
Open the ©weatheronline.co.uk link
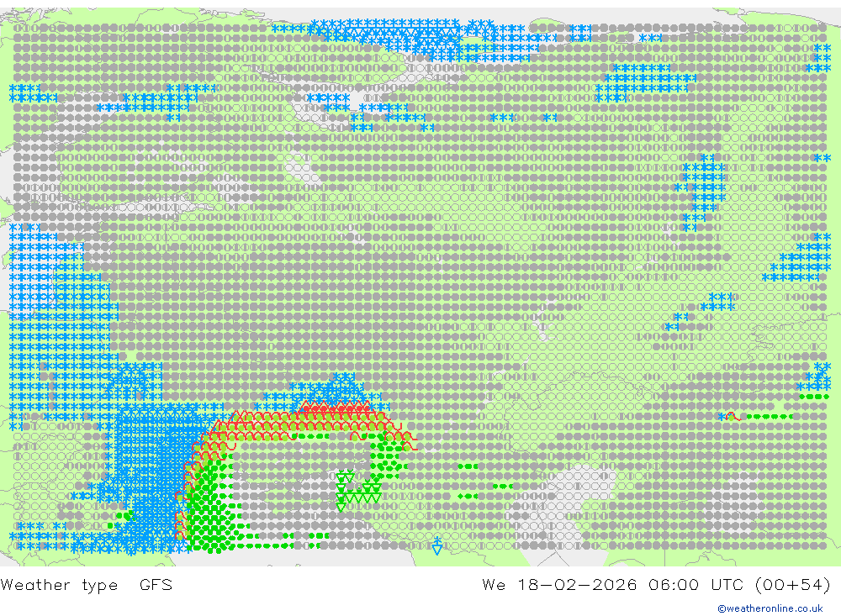[x=770, y=608]
